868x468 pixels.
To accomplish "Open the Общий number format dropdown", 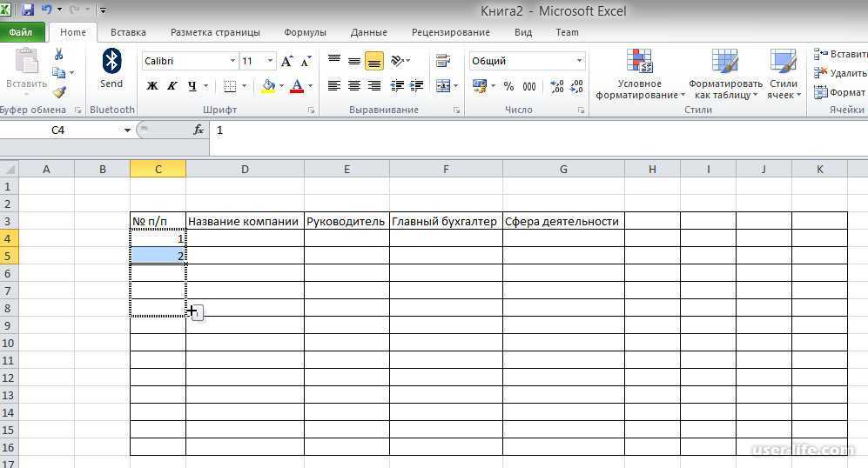I will point(579,61).
